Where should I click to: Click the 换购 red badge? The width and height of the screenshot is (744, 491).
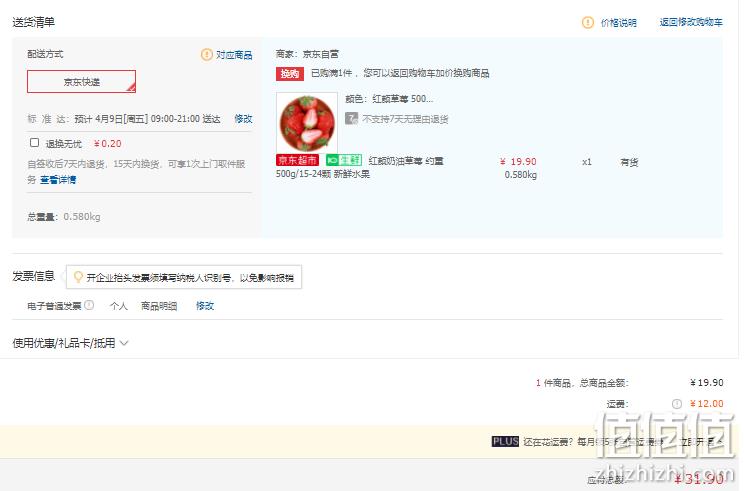289,74
